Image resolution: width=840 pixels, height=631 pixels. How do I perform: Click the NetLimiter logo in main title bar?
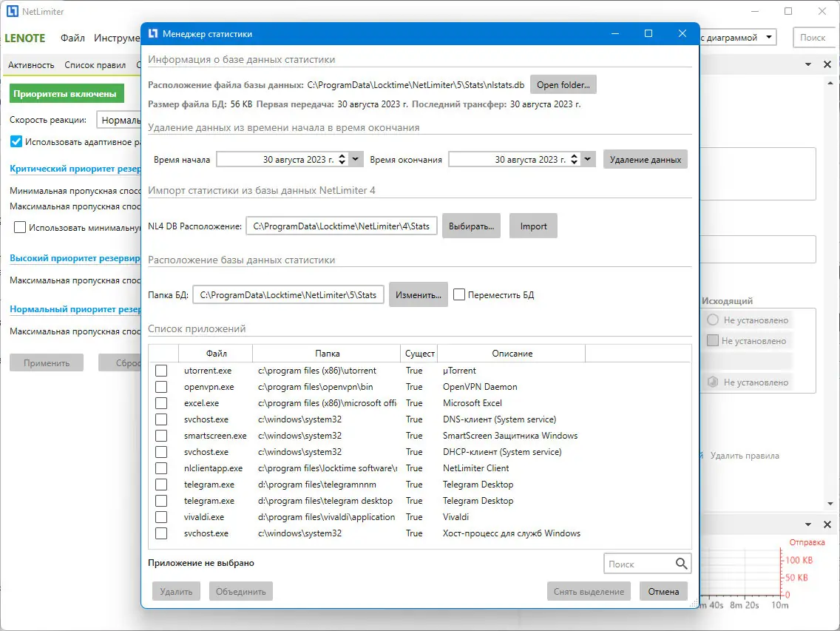[x=13, y=11]
